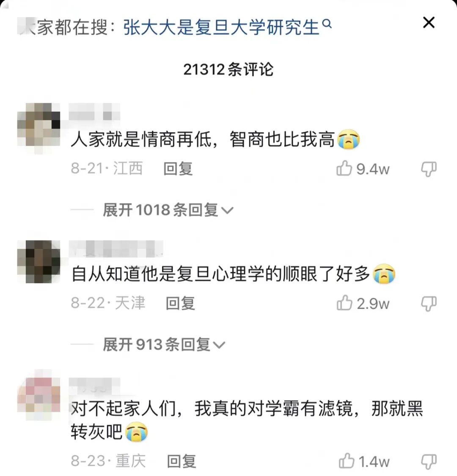Dislike the Jiangxi user's comment

pos(429,169)
